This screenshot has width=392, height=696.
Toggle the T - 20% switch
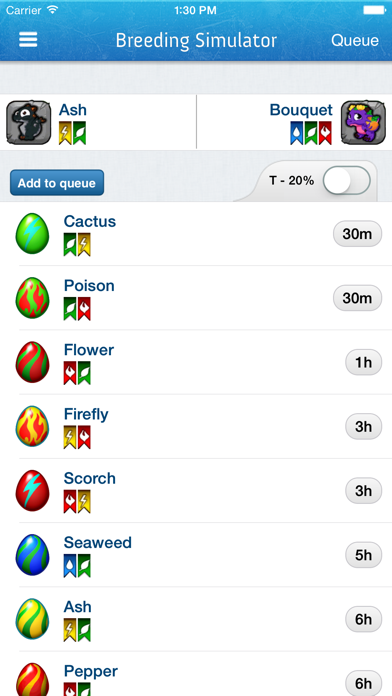346,181
